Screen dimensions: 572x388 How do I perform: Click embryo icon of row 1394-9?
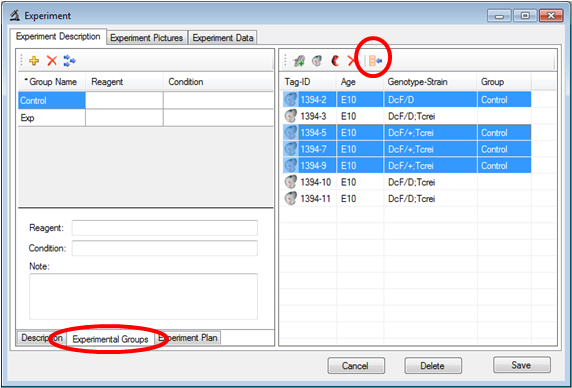tap(291, 166)
